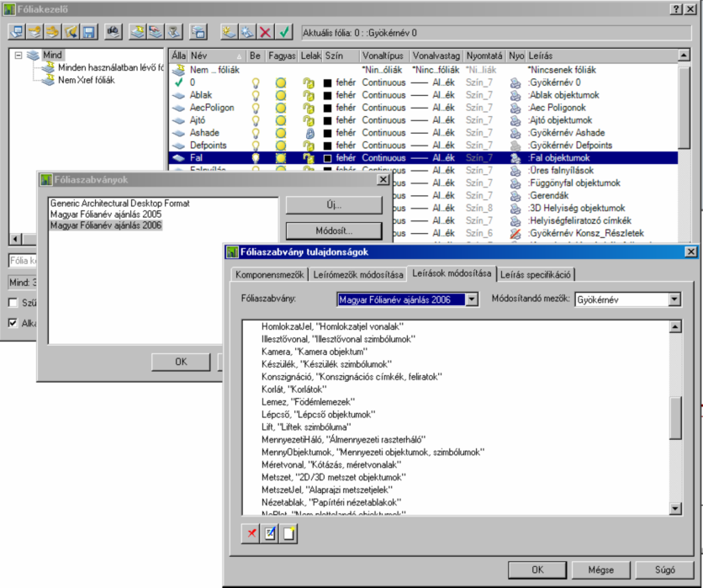Sort layers by Név column header
The width and height of the screenshot is (703, 588).
click(x=217, y=56)
